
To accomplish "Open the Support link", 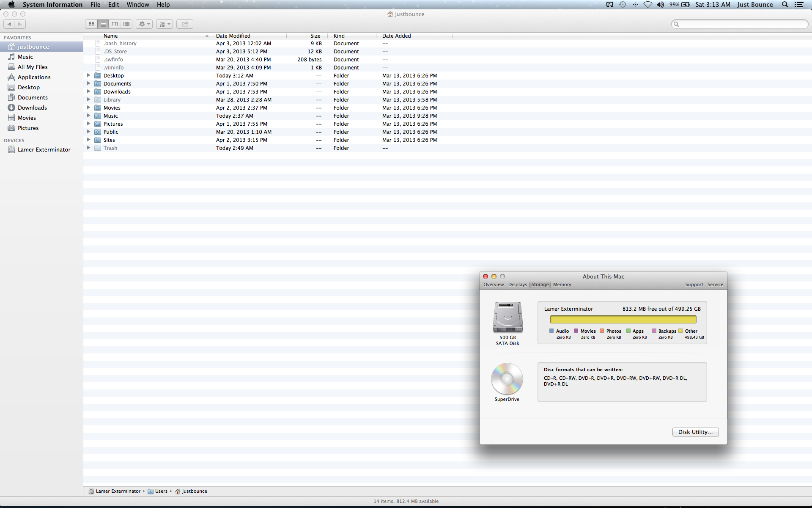I will click(694, 284).
